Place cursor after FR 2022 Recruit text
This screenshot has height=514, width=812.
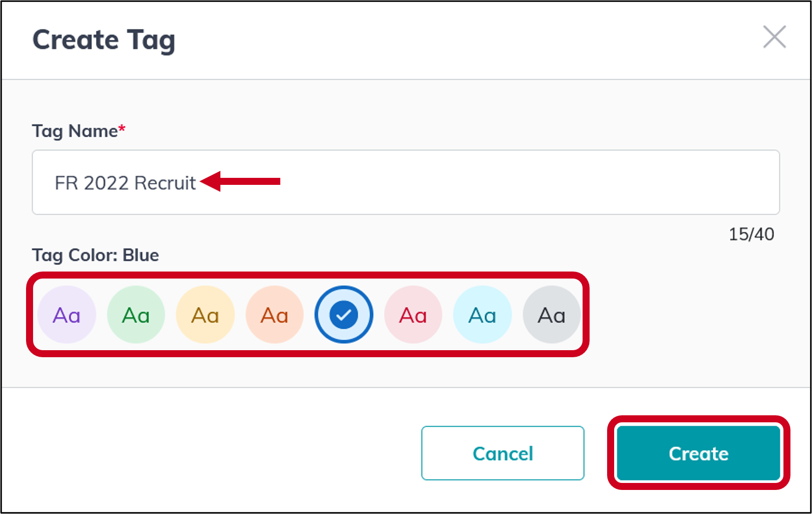(x=197, y=182)
